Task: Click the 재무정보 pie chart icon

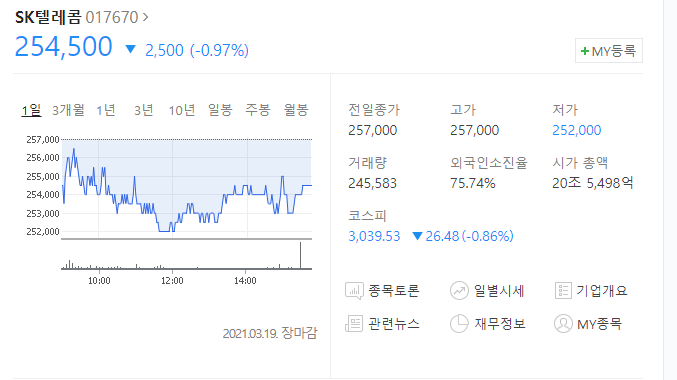Action: [459, 323]
